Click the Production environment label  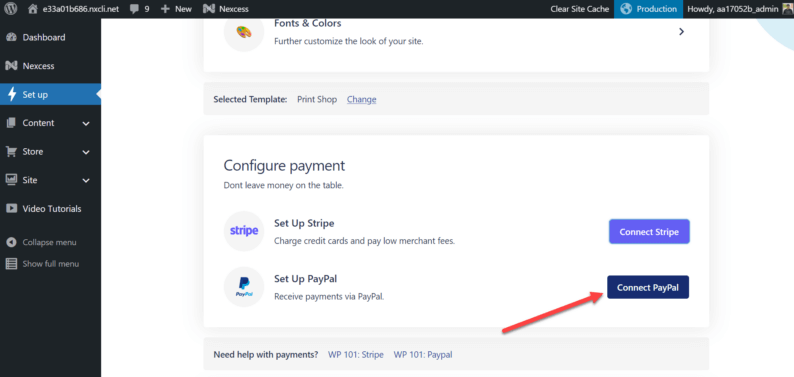657,9
